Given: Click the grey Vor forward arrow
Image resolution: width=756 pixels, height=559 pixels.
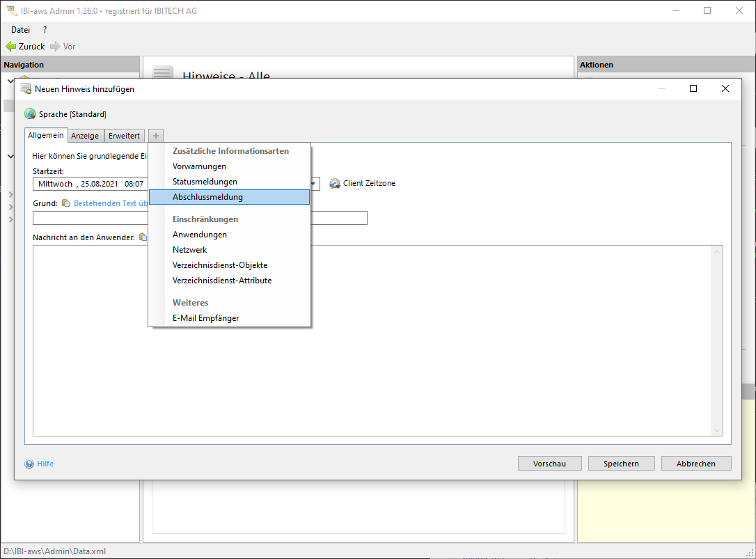Looking at the screenshot, I should 56,47.
